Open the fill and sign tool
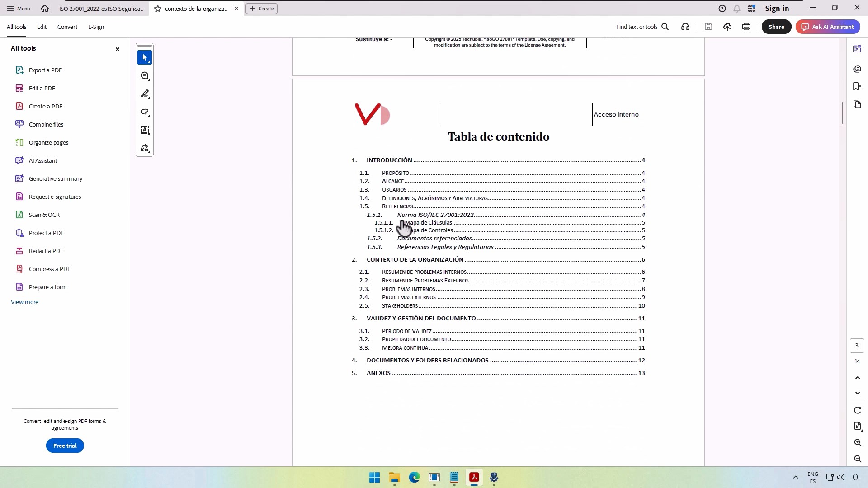868x488 pixels. tap(145, 148)
